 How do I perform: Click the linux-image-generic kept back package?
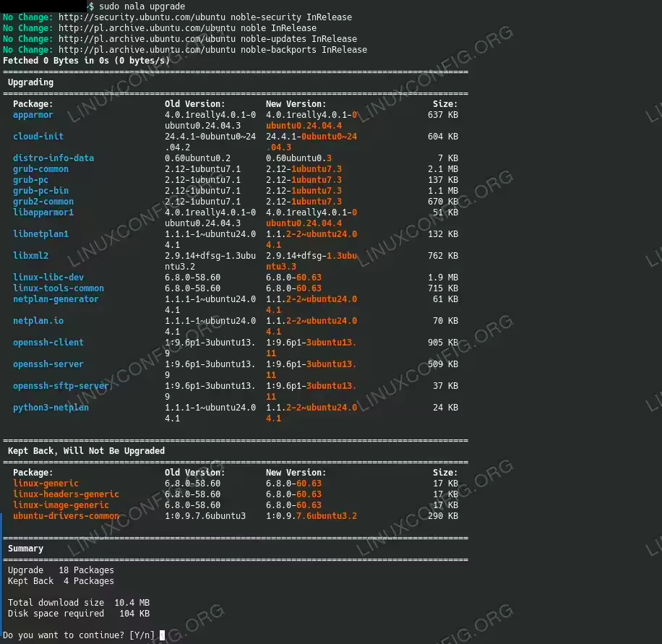[x=61, y=505]
